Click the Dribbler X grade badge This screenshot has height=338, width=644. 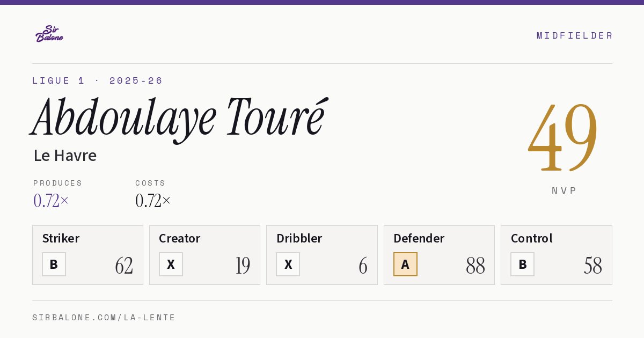(288, 264)
